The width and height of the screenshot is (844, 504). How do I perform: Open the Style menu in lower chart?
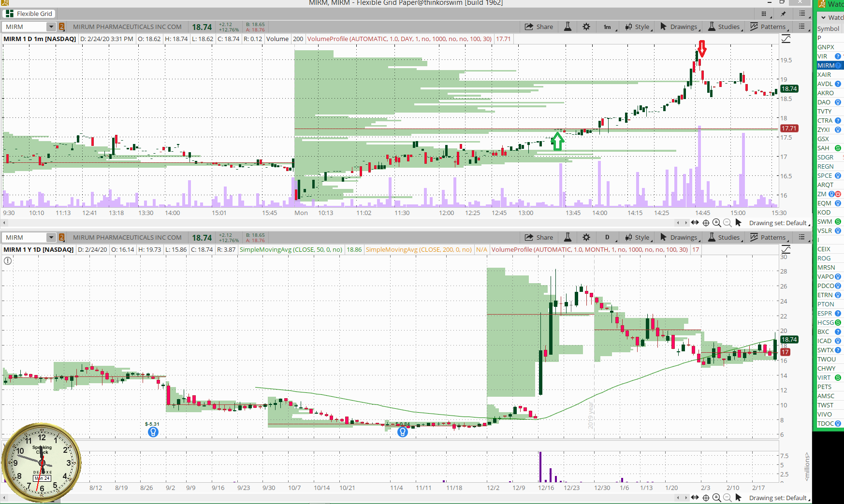click(638, 238)
